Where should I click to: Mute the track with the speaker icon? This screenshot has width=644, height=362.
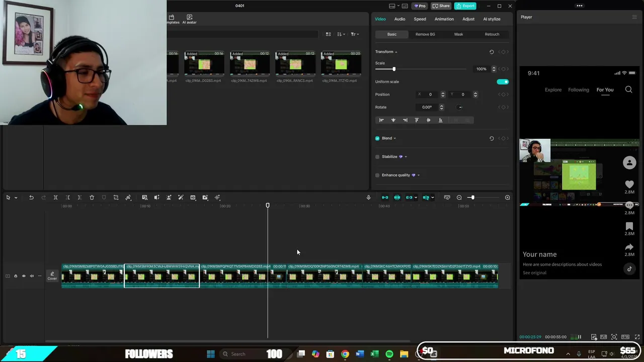click(32, 276)
